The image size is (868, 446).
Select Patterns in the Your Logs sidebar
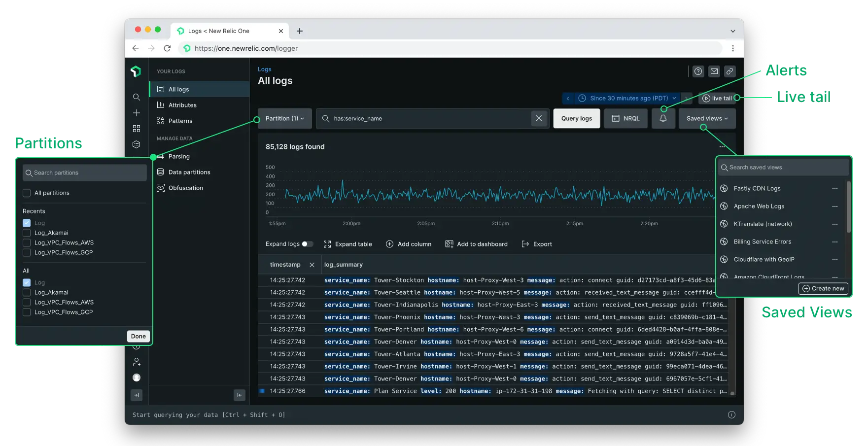[180, 120]
